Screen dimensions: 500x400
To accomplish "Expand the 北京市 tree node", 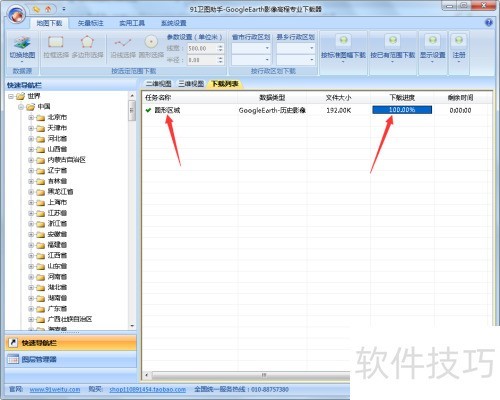I will pyautogui.click(x=31, y=117).
